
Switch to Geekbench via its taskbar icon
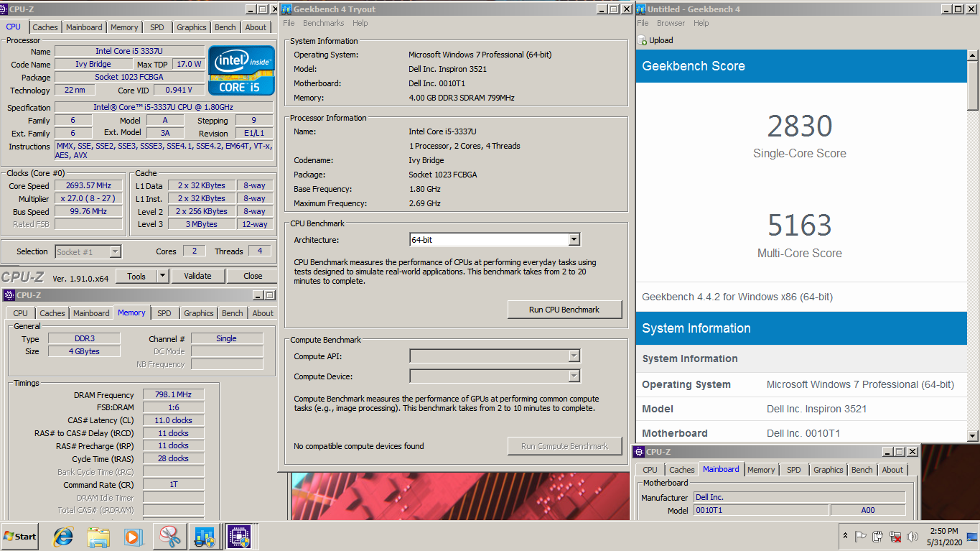click(204, 537)
